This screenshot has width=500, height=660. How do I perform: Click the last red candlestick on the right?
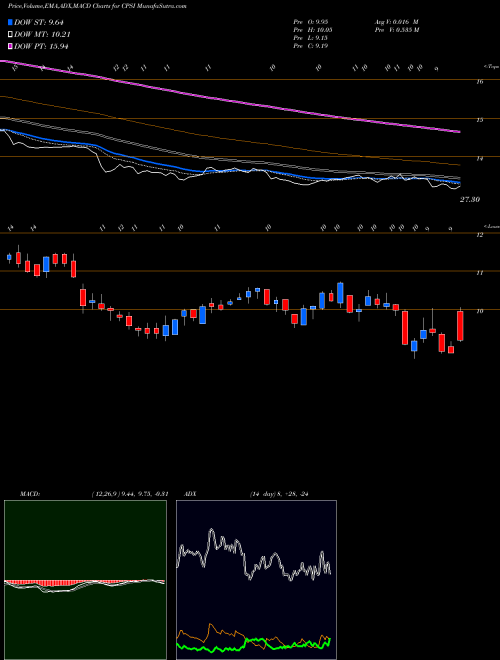point(460,325)
